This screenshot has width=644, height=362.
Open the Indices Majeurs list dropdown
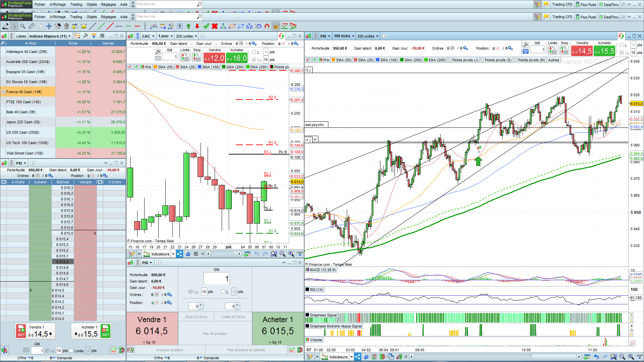click(x=50, y=36)
